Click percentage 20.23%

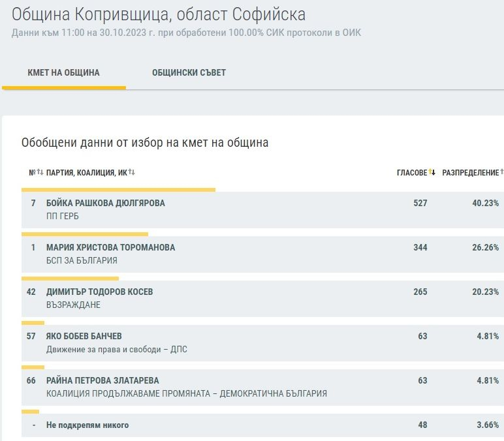point(485,292)
